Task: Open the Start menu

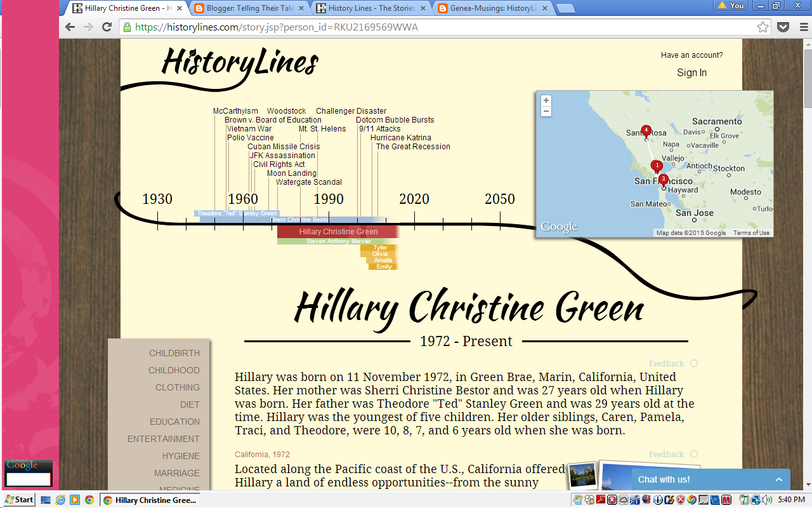Action: 18,500
